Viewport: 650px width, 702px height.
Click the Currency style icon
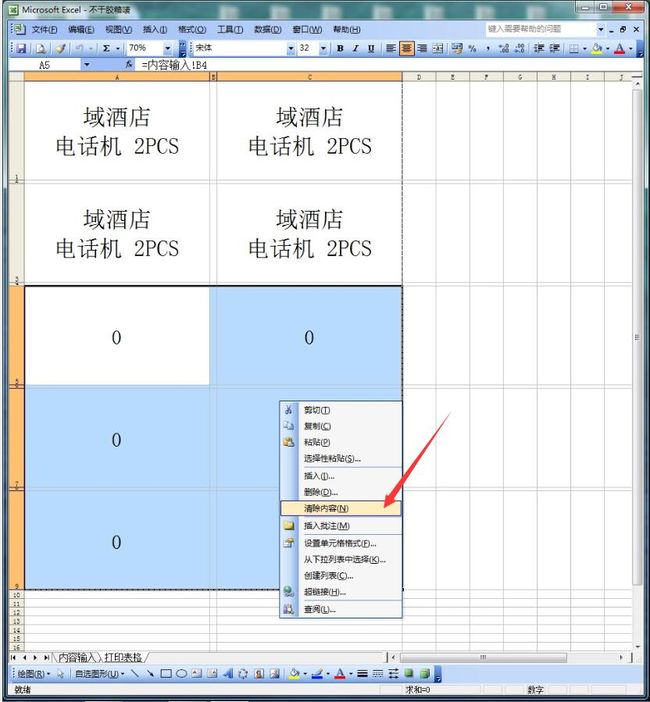(x=457, y=48)
